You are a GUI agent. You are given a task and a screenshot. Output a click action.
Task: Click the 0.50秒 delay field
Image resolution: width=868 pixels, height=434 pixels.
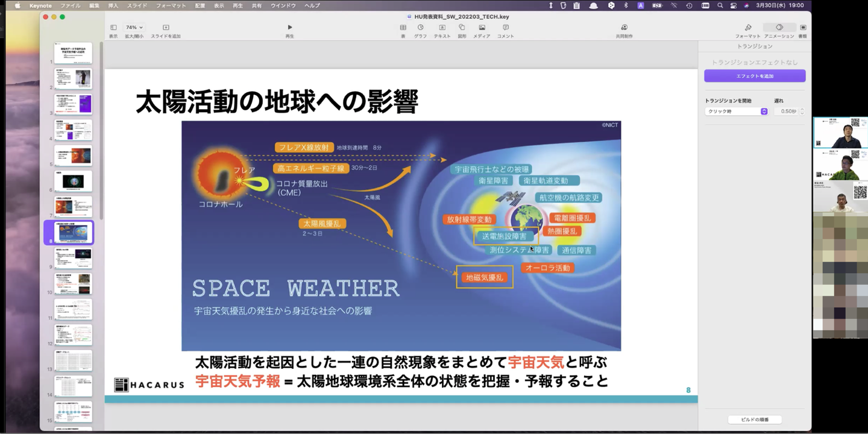pos(787,112)
